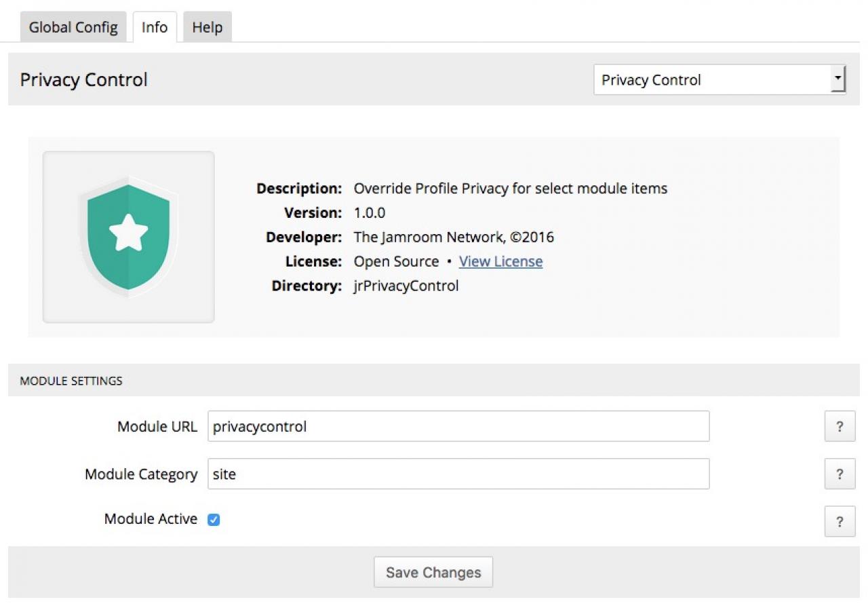Click the Module URL label
The width and height of the screenshot is (868, 608).
coord(157,427)
